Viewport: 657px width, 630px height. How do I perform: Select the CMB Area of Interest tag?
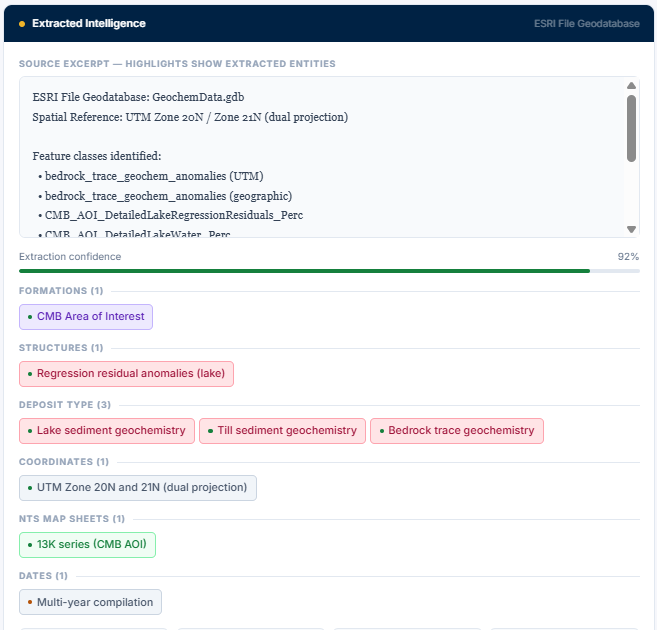pyautogui.click(x=86, y=317)
